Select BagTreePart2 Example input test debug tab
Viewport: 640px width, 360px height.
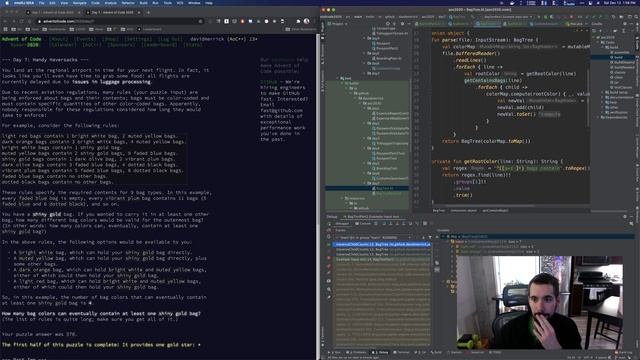click(373, 216)
